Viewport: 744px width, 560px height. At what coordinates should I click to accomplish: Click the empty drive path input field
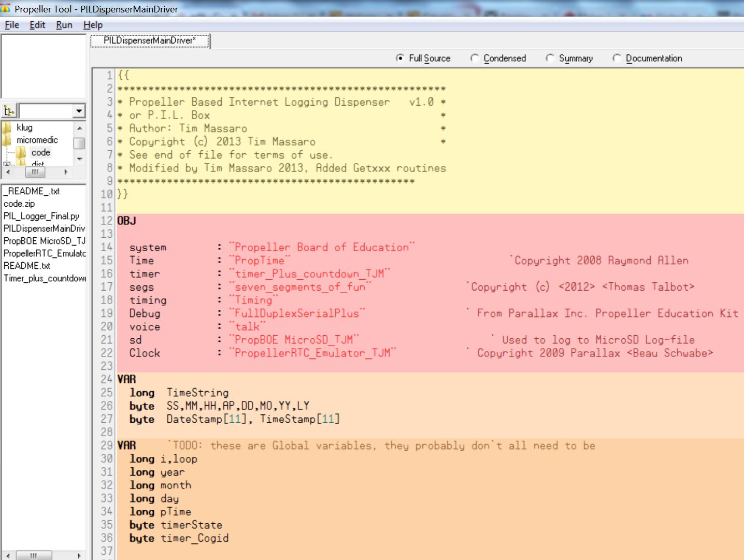46,110
